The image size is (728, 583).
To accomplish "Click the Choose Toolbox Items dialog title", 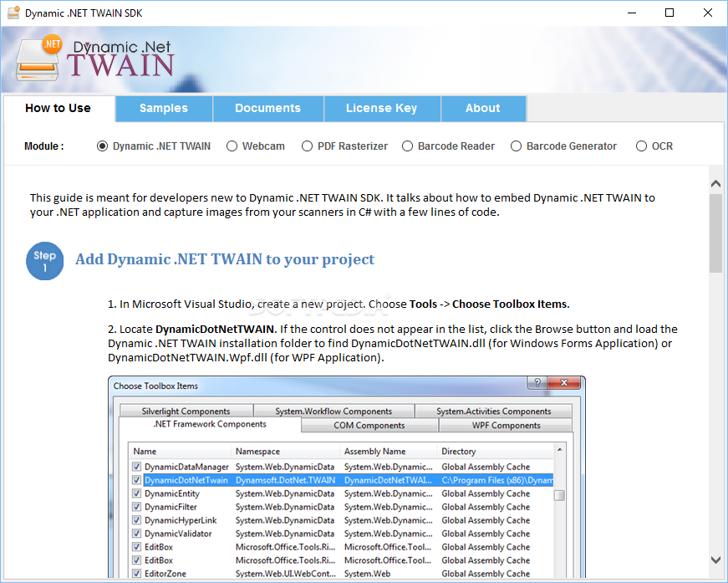I will click(x=155, y=386).
